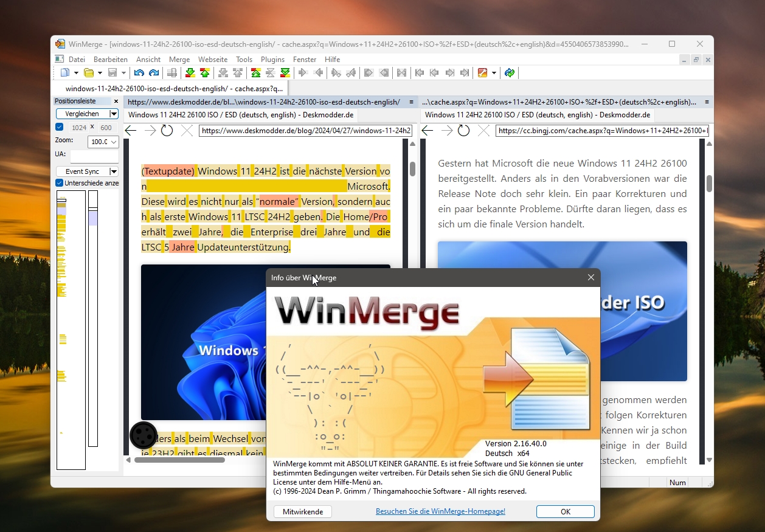The image size is (765, 532).
Task: Click the UA input field
Action: [x=94, y=156]
